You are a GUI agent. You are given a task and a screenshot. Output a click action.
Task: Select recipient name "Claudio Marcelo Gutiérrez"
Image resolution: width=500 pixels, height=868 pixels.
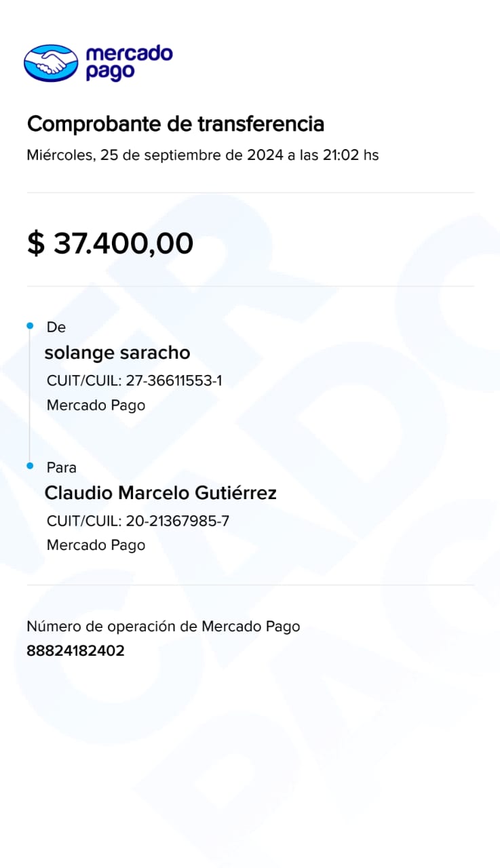click(160, 493)
